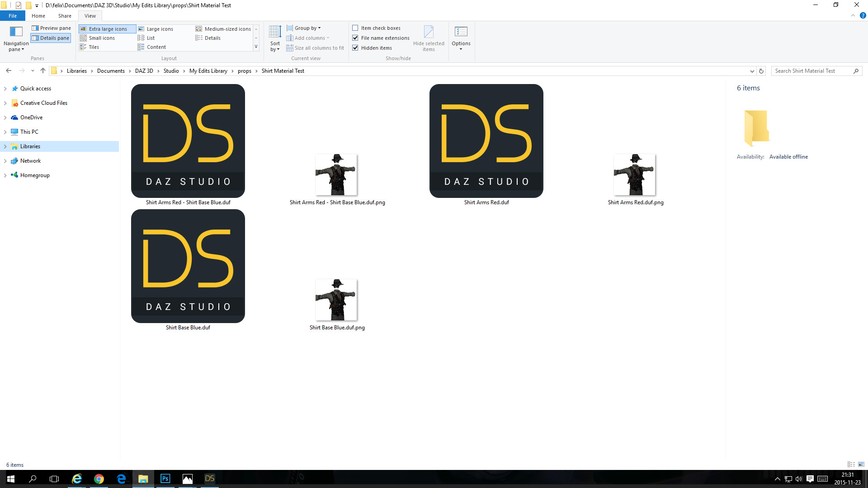Switch to large thumbnails view in status bar
This screenshot has width=868, height=488.
point(861,465)
